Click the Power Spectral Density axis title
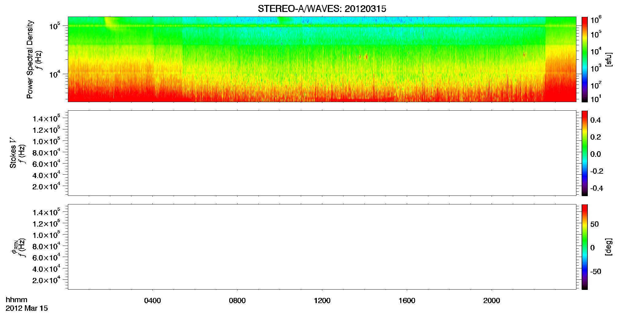 coord(30,59)
